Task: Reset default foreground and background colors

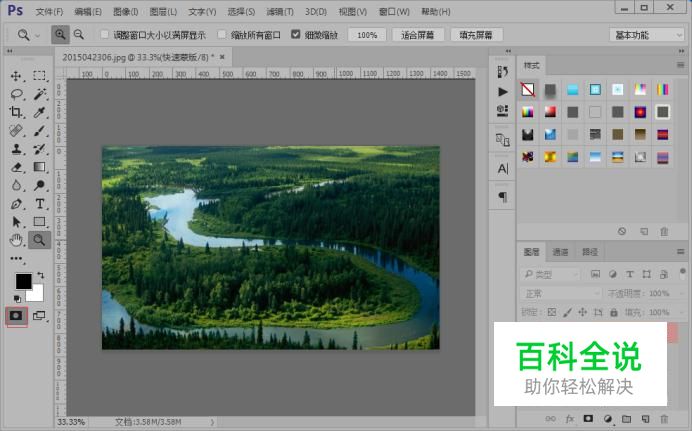Action: pyautogui.click(x=17, y=299)
